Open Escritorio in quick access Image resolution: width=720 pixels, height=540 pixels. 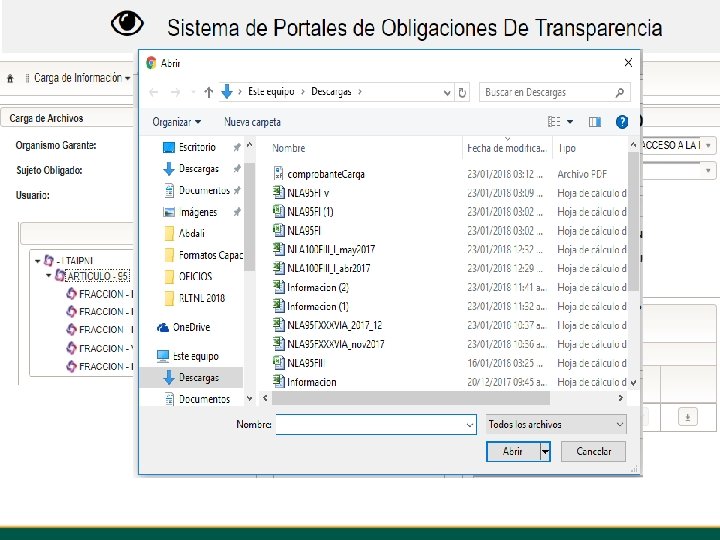coord(197,147)
